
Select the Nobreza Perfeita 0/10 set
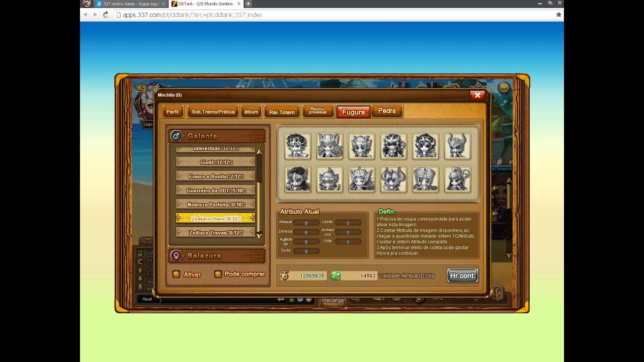[215, 205]
